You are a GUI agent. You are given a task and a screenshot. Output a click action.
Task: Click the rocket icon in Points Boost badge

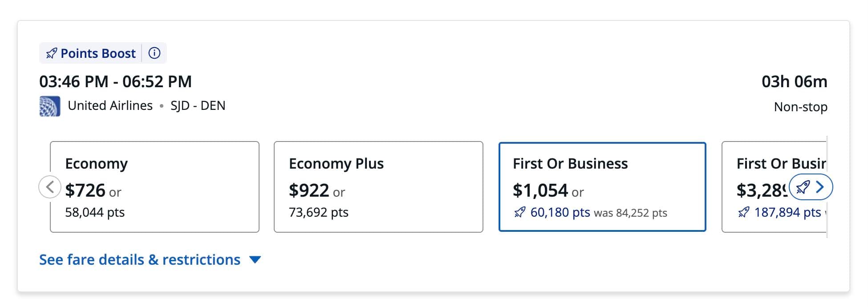pos(51,53)
